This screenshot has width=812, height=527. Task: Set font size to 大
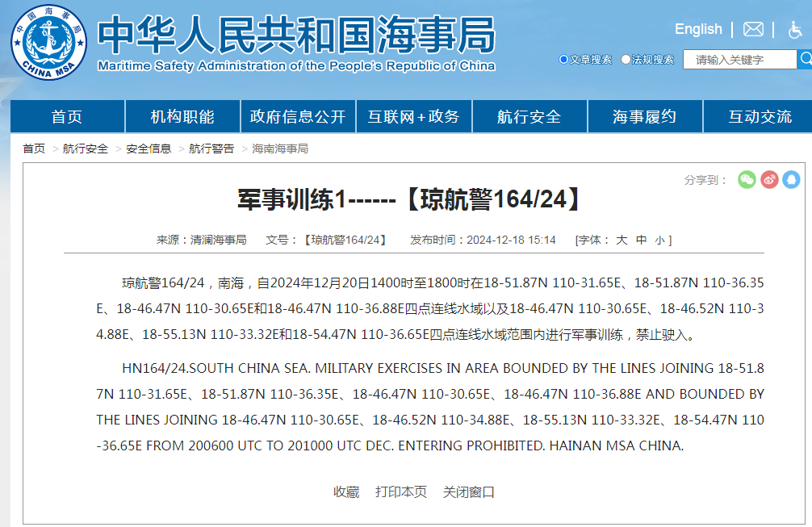pos(622,240)
